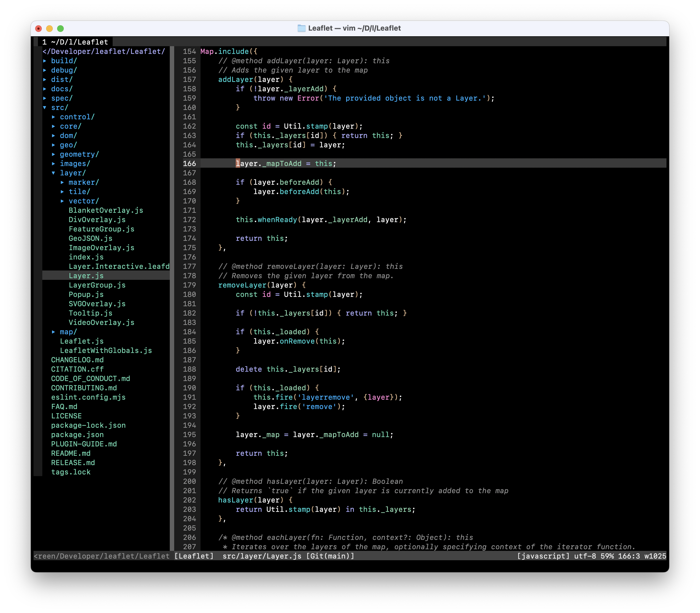Open Leaflet.js in src folder

point(82,341)
